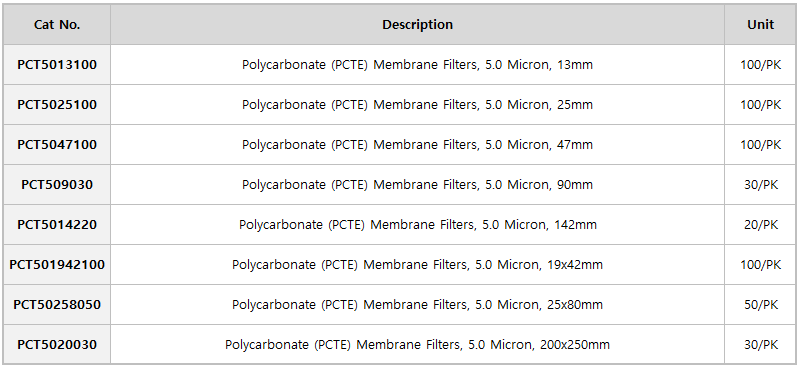Select catalog number PCT501942100
Image resolution: width=799 pixels, height=365 pixels.
click(x=57, y=265)
